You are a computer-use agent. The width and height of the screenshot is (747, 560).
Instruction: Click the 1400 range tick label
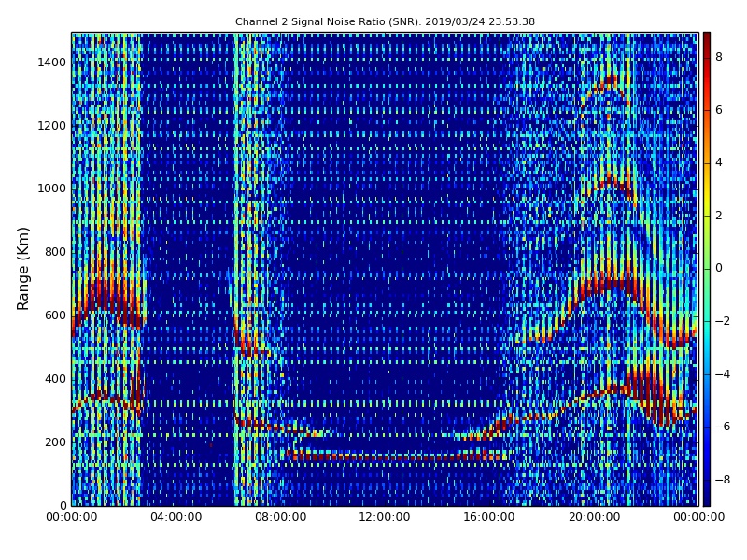pyautogui.click(x=52, y=63)
